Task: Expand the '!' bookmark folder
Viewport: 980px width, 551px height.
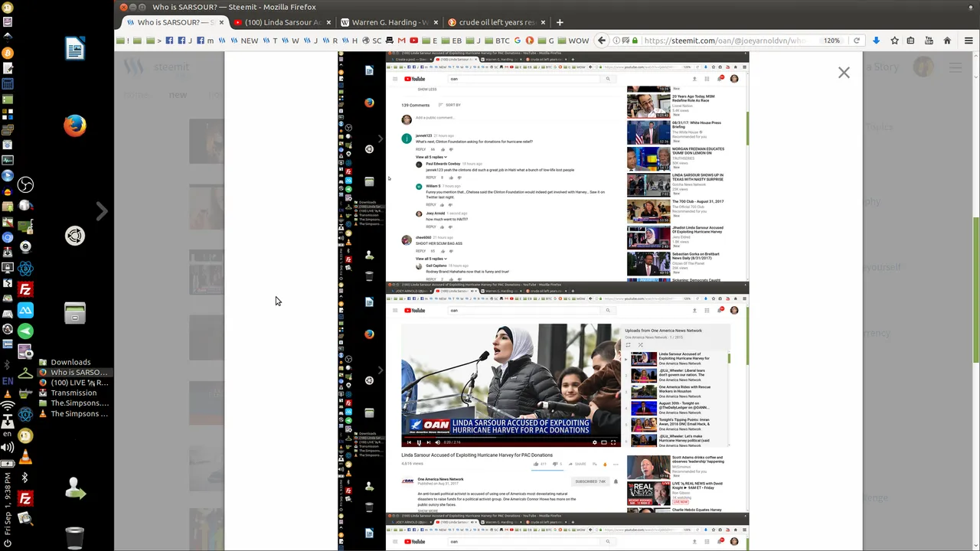Action: click(x=124, y=41)
